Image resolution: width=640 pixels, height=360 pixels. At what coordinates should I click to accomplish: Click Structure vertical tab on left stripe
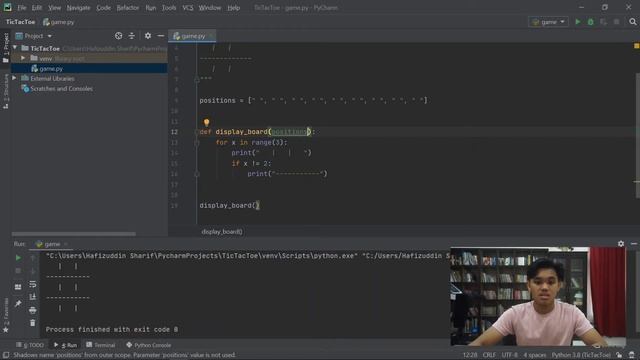coord(6,91)
